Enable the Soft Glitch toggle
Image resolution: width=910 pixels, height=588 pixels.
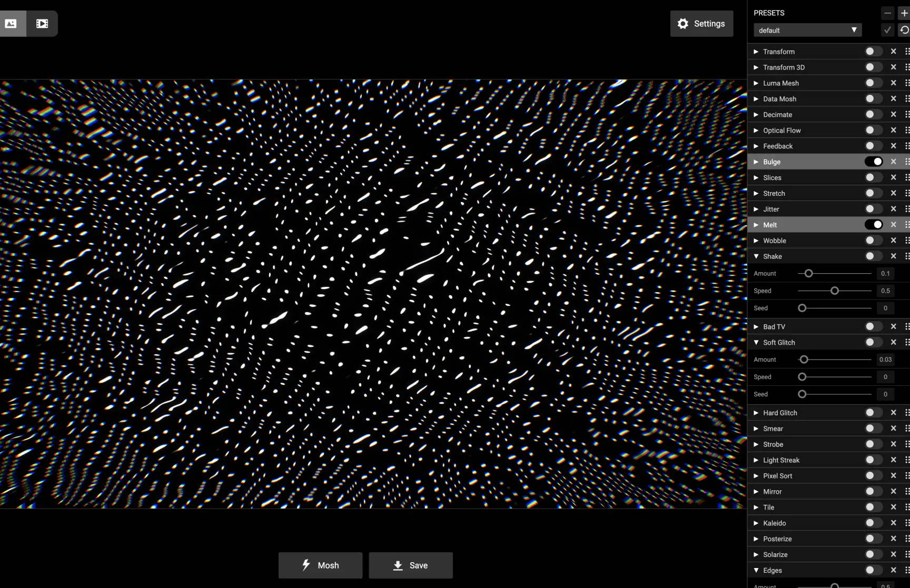[x=874, y=343]
